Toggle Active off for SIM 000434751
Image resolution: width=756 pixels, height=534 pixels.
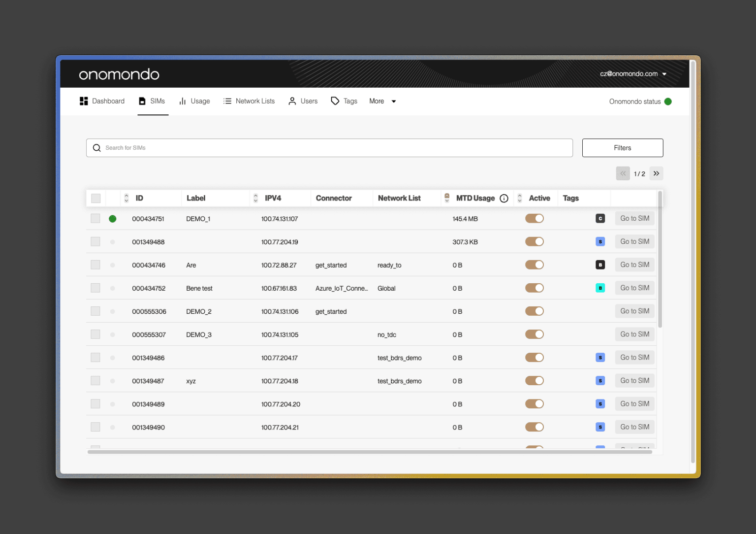535,218
